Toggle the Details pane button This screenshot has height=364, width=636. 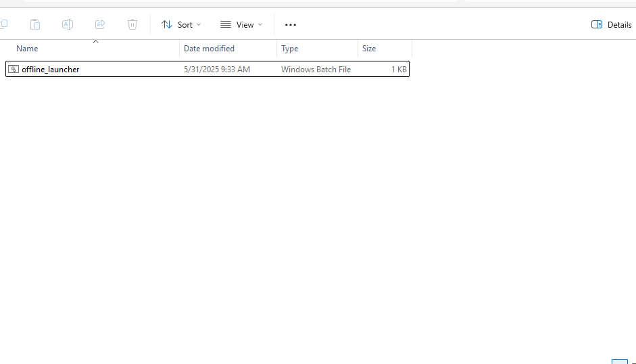click(x=611, y=24)
